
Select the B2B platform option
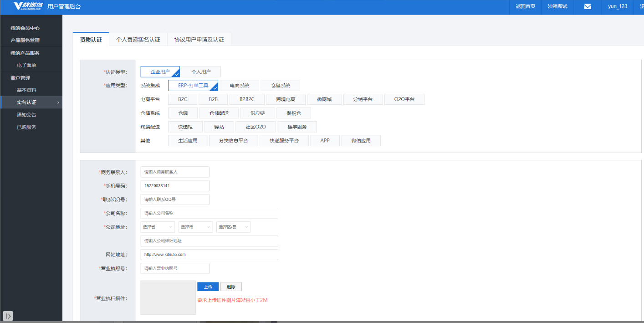pos(213,99)
